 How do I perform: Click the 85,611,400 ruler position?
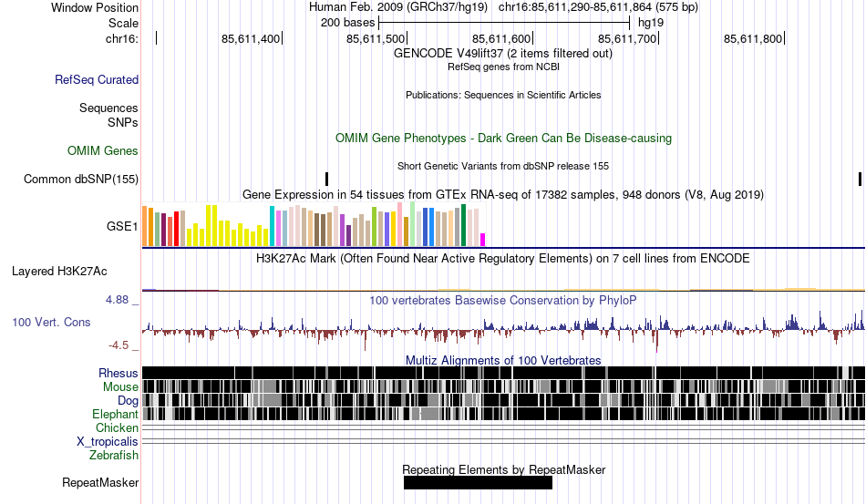click(251, 38)
